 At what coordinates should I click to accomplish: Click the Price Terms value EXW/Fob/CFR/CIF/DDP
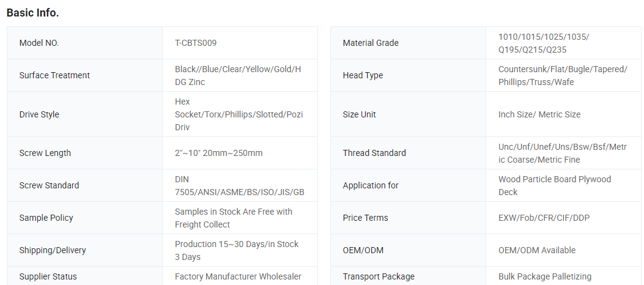pyautogui.click(x=544, y=218)
